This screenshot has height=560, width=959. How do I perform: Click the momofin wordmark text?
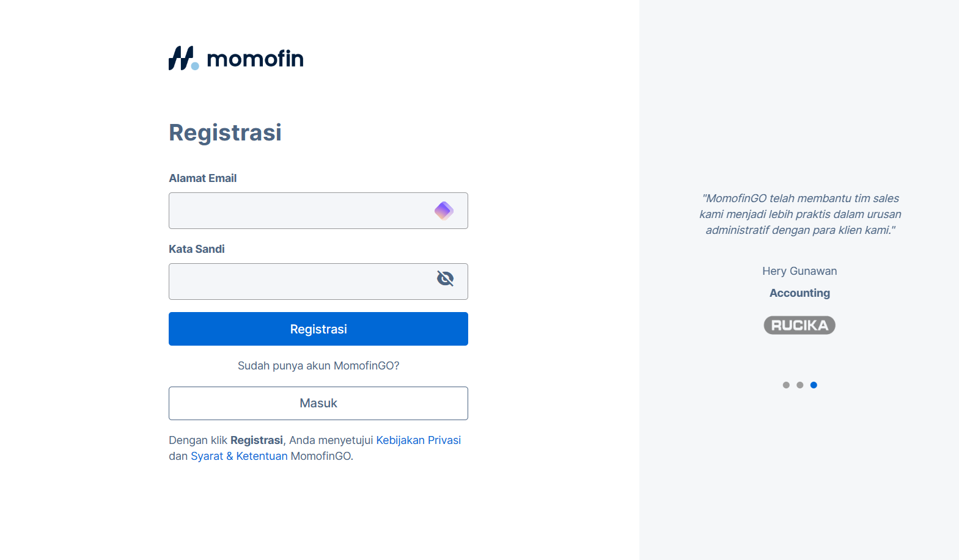point(255,59)
